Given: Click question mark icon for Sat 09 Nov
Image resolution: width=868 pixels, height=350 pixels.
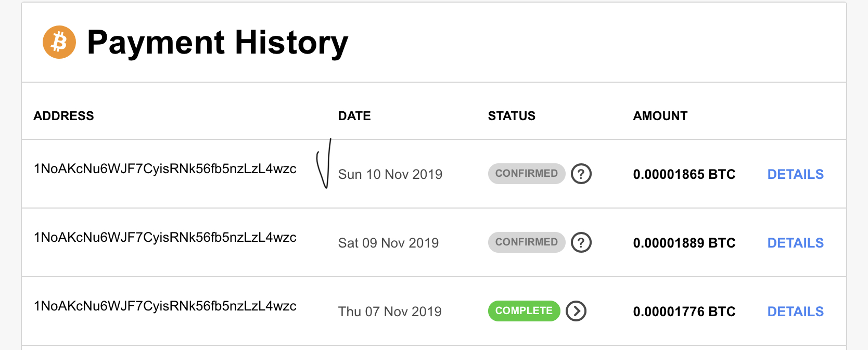Looking at the screenshot, I should (x=581, y=242).
